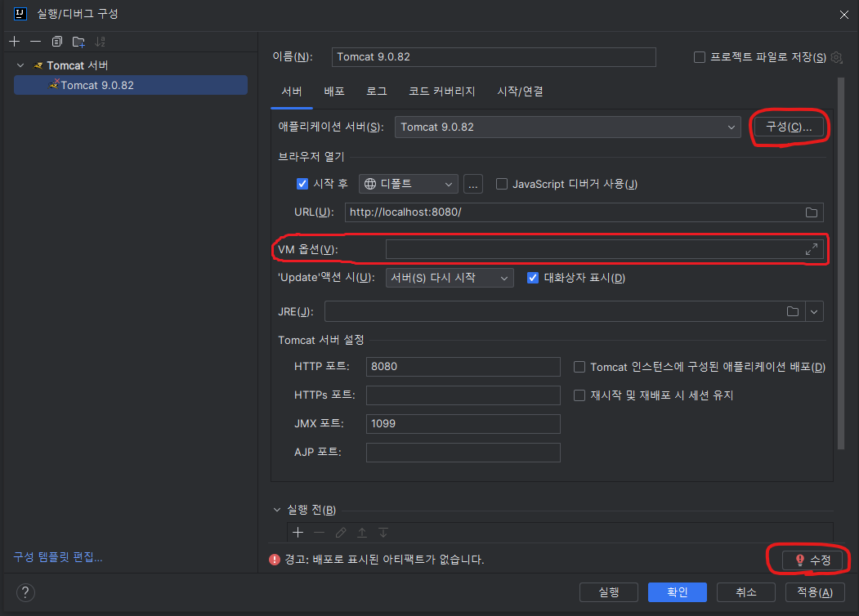This screenshot has width=859, height=616.
Task: Click the Fix button for the warning
Action: click(x=812, y=560)
